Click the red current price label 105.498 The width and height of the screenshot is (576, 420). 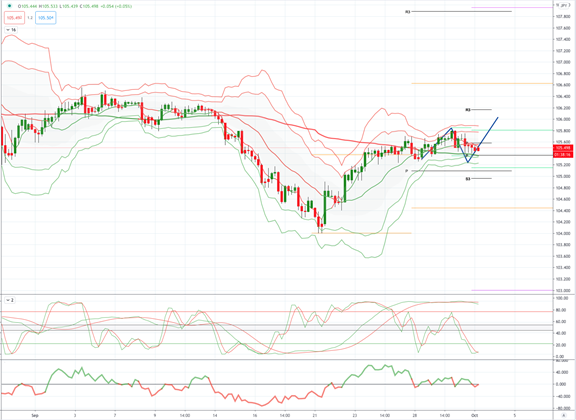563,148
